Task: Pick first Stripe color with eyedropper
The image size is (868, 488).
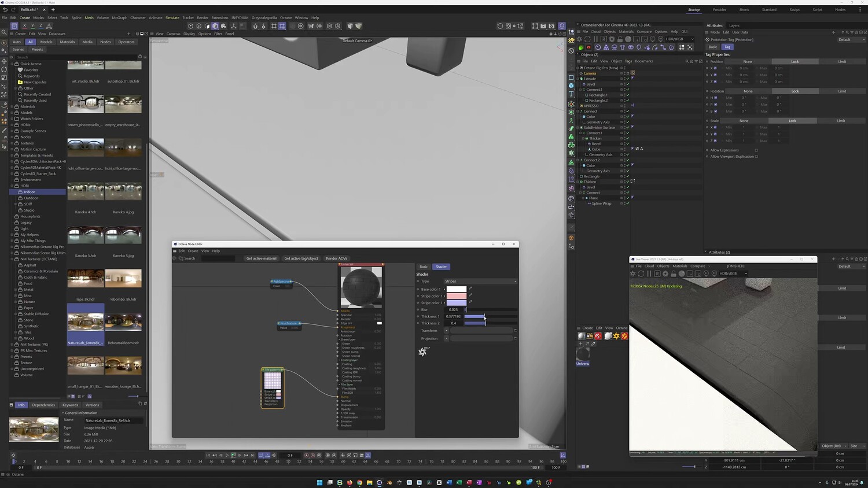Action: click(x=470, y=295)
